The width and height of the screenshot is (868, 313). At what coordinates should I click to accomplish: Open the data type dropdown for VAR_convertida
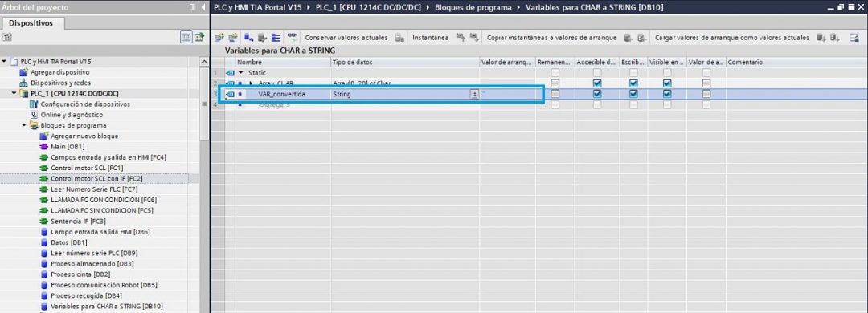pos(474,95)
